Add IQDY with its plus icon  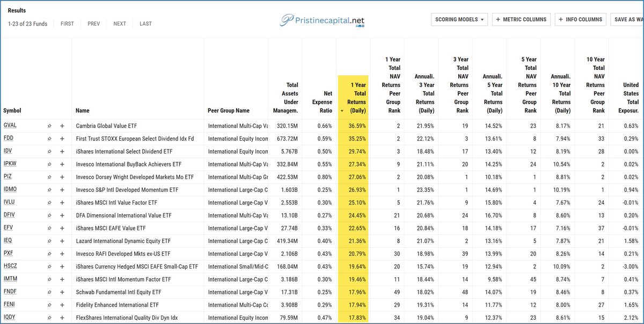pyautogui.click(x=62, y=318)
